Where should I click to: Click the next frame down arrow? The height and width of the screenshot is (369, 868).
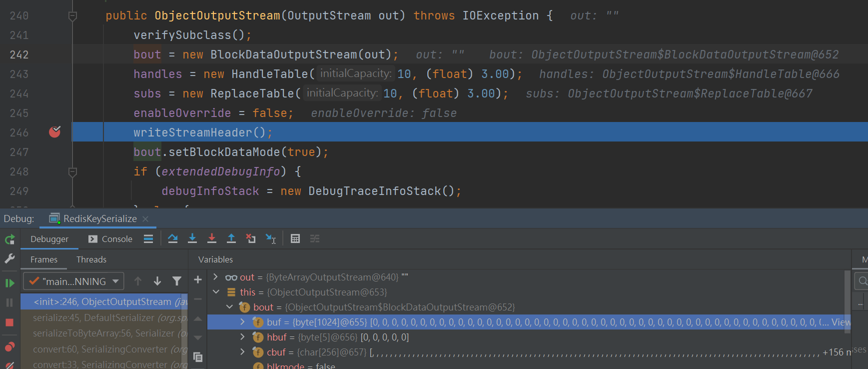pos(157,281)
